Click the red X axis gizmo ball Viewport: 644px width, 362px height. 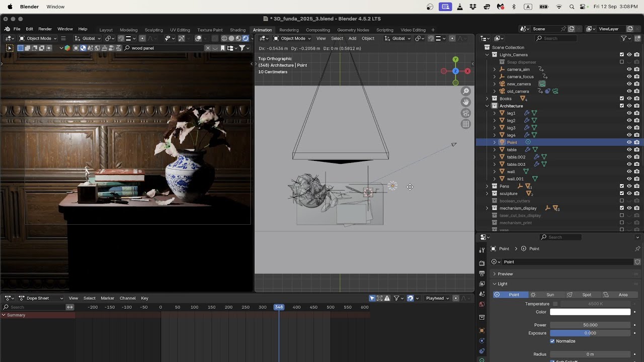coord(467,71)
